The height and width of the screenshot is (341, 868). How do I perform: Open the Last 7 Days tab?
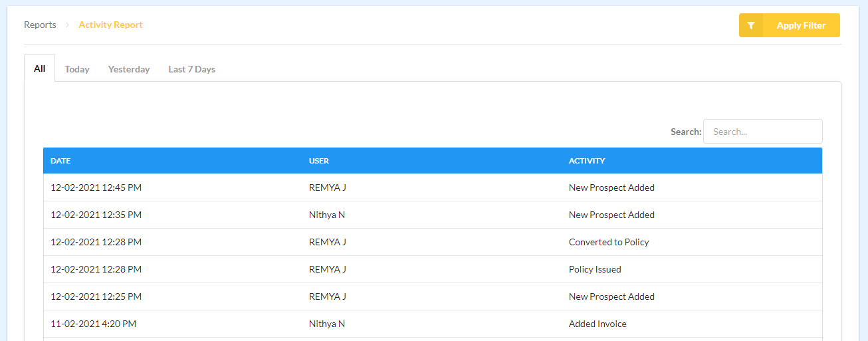tap(192, 69)
